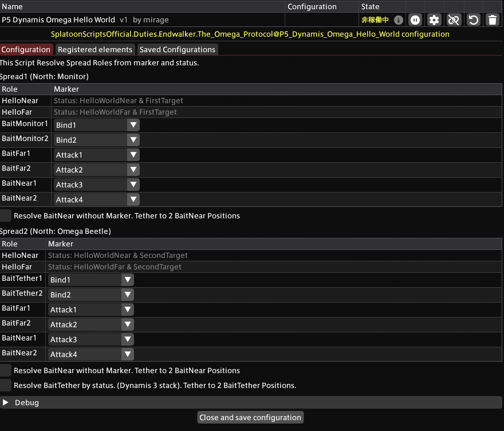This screenshot has height=431, width=504.
Task: Open script settings gear icon
Action: 434,20
